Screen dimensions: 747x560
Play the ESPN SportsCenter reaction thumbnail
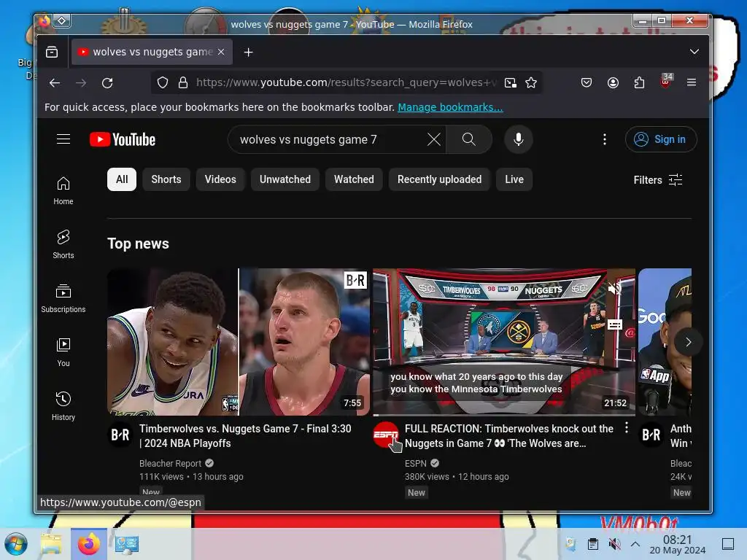(x=504, y=342)
